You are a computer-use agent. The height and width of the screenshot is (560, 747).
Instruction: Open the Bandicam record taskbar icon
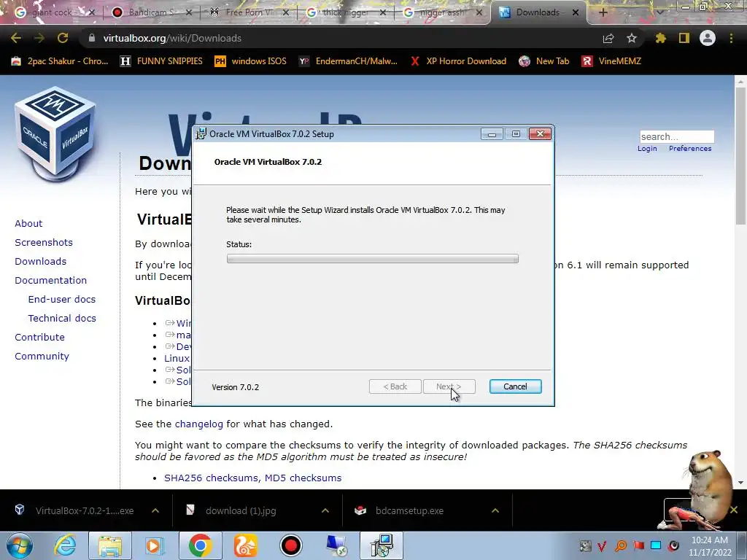(x=290, y=545)
